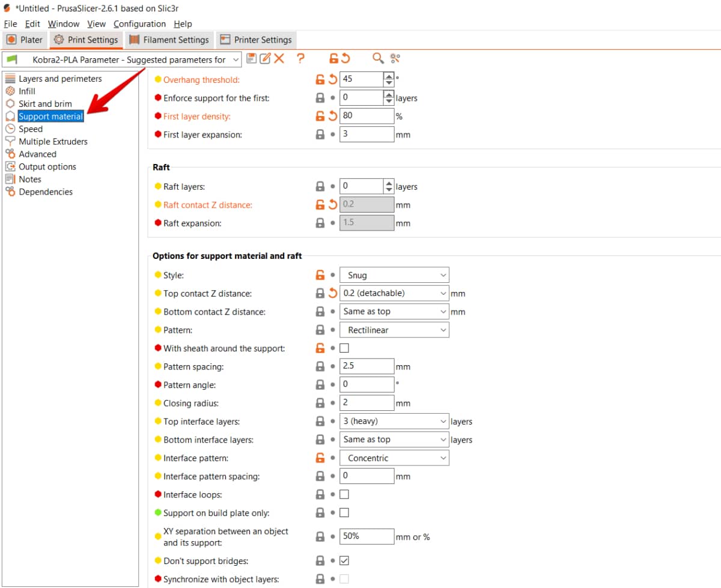Select Infill in the settings sidebar
This screenshot has height=588, width=721.
tap(26, 91)
